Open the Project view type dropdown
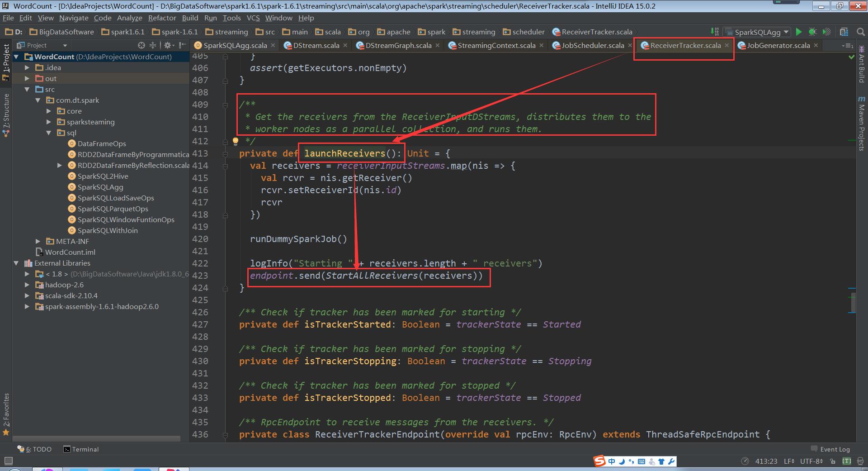 [42, 45]
